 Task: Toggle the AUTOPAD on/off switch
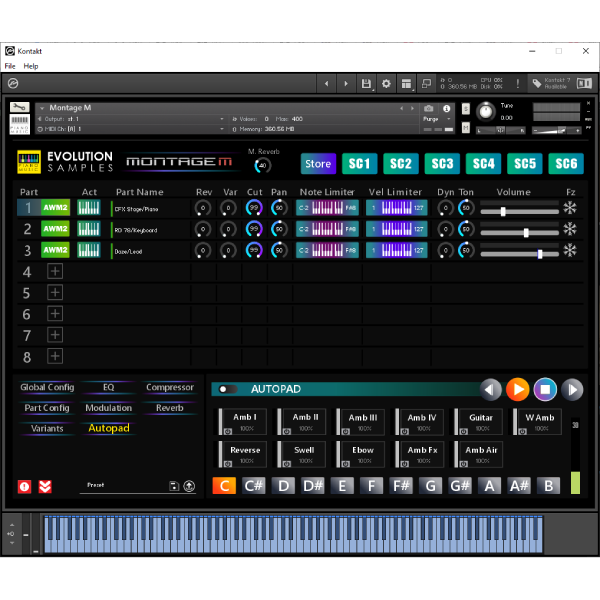226,389
